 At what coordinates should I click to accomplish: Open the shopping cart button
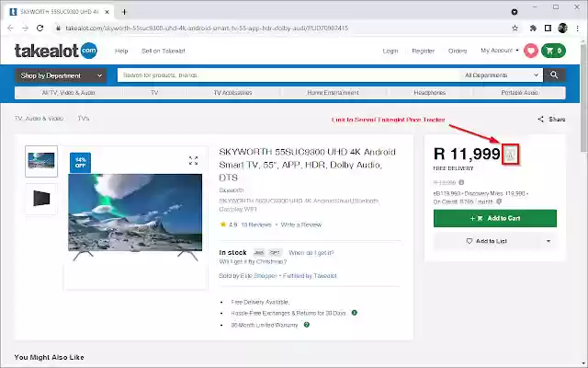click(x=553, y=51)
